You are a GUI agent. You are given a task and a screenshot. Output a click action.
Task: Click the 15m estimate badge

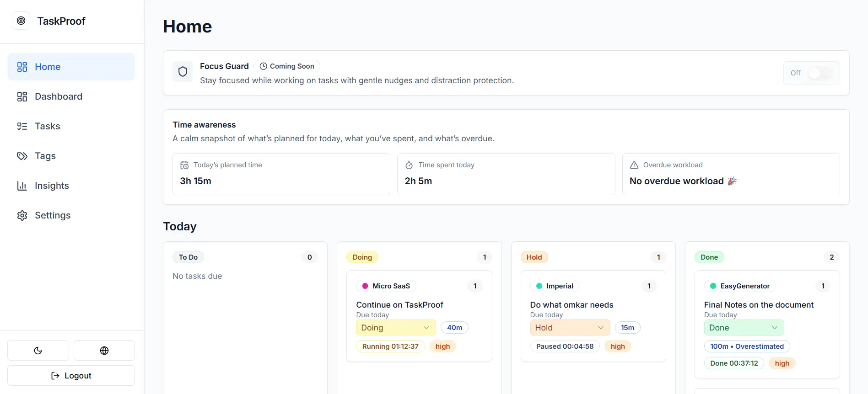[627, 328]
